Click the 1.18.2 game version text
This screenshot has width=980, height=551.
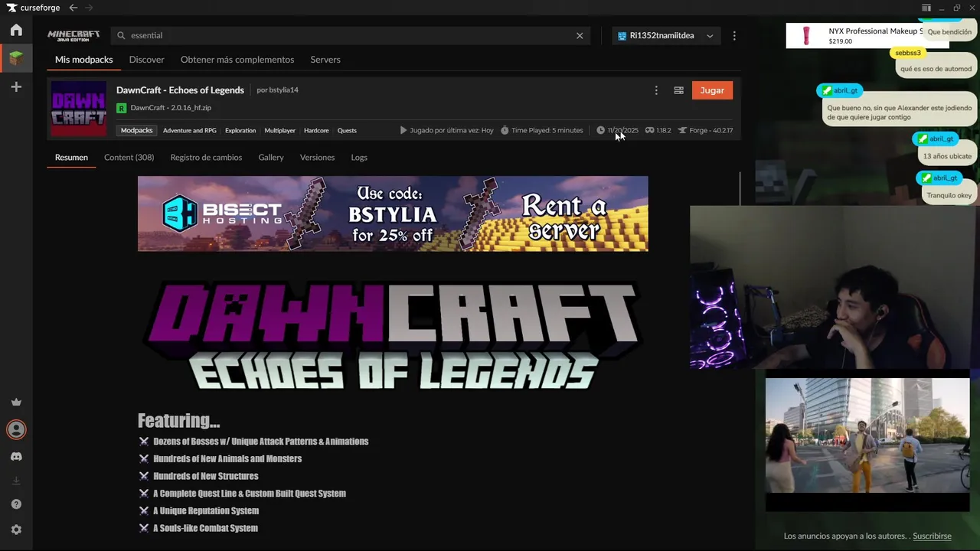coord(663,131)
